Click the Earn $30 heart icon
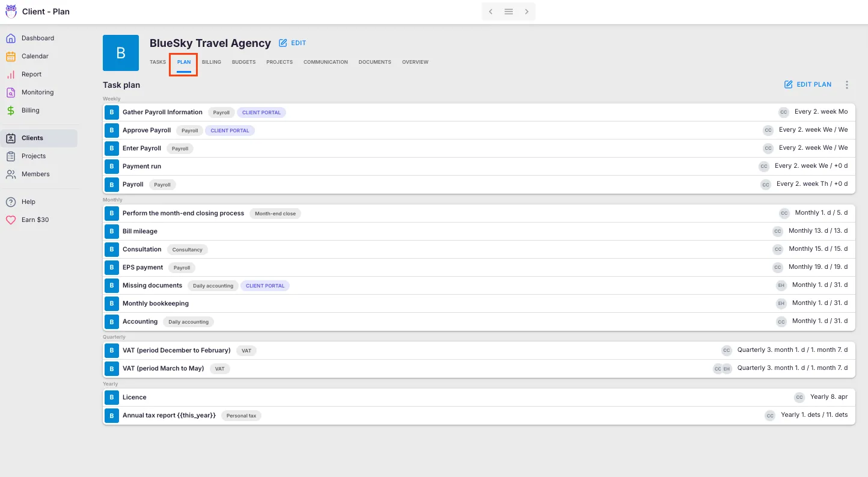This screenshot has width=868, height=477. [x=11, y=220]
